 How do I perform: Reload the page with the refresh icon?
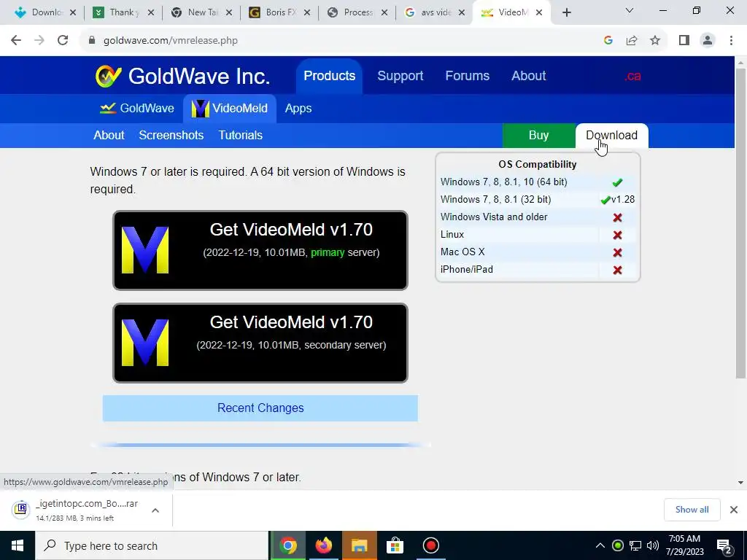click(x=63, y=41)
